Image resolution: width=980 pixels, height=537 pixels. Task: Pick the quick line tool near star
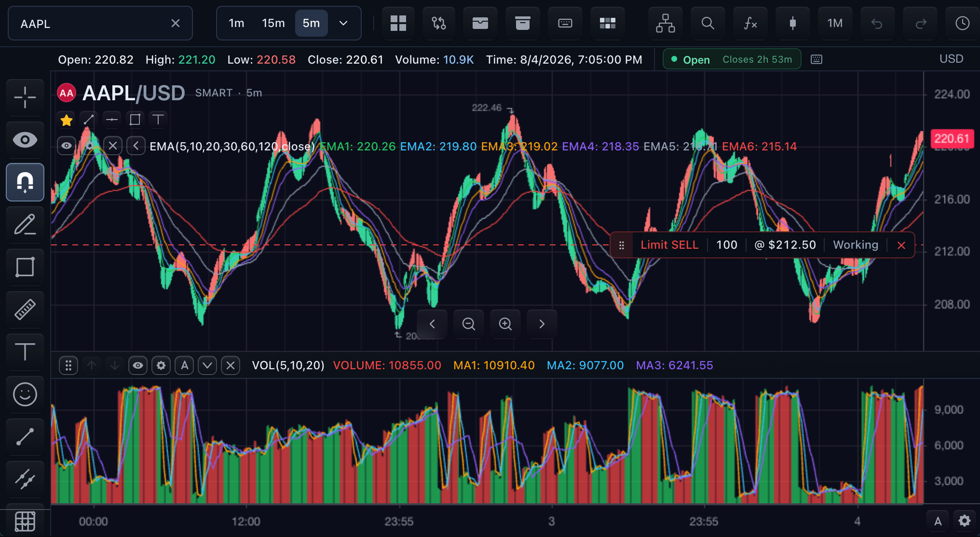(89, 120)
